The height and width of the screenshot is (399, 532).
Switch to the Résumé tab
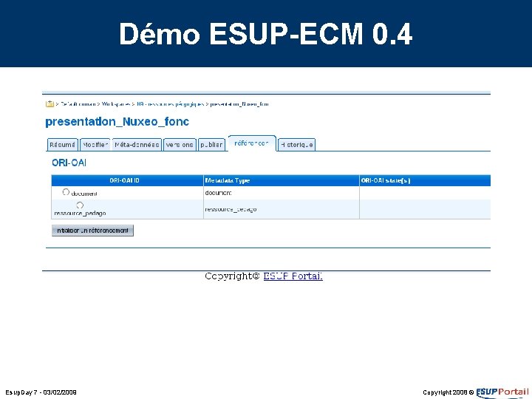pos(62,145)
